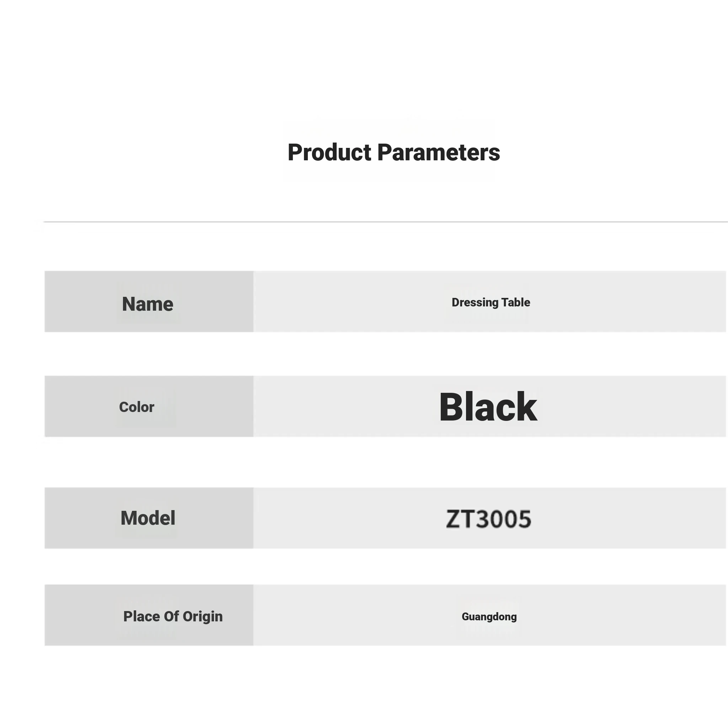Screen dimensions: 728x701
Task: Click the Place Of Origin label
Action: click(173, 616)
